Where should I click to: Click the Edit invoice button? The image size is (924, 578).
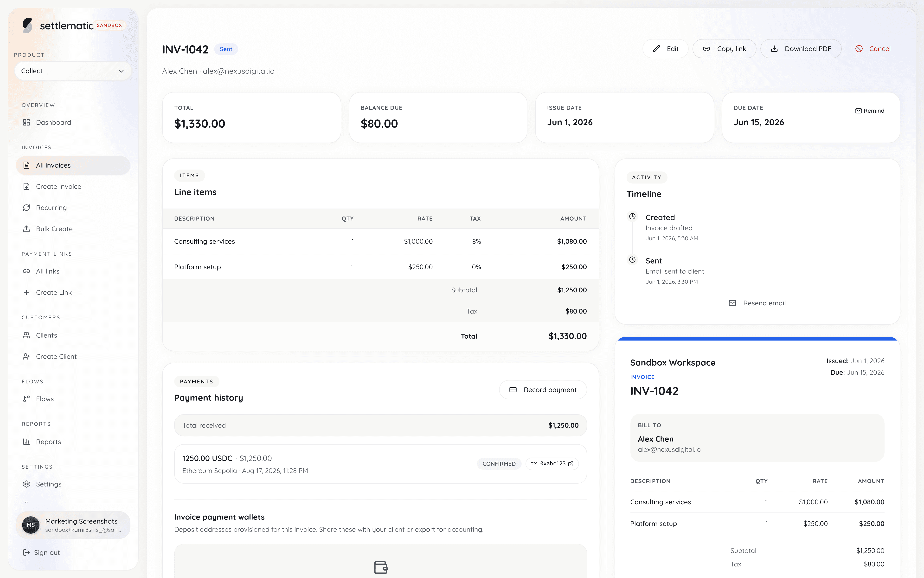pos(665,49)
